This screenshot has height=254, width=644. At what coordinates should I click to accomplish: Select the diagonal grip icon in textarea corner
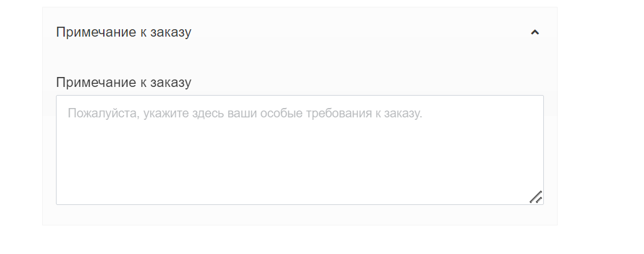536,197
